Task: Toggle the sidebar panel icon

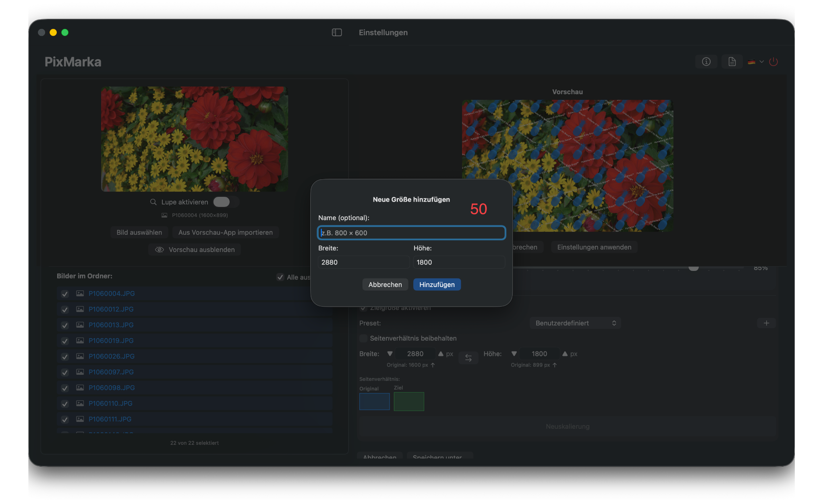Action: pyautogui.click(x=337, y=33)
